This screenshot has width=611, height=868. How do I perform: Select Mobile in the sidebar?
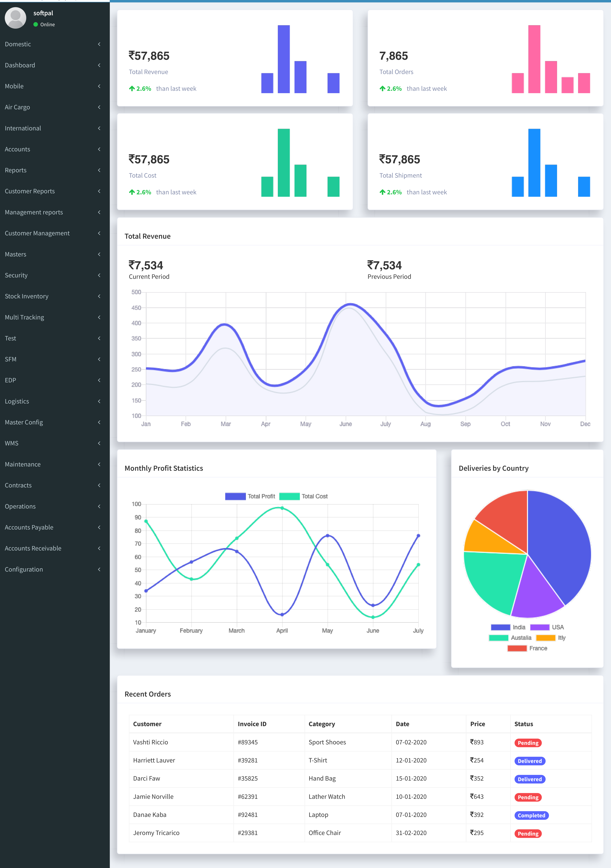[x=55, y=86]
